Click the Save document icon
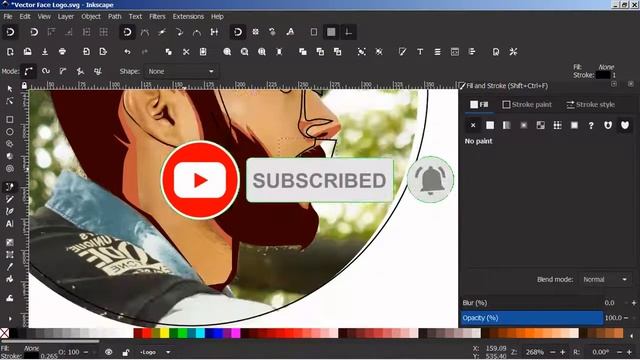 45,52
